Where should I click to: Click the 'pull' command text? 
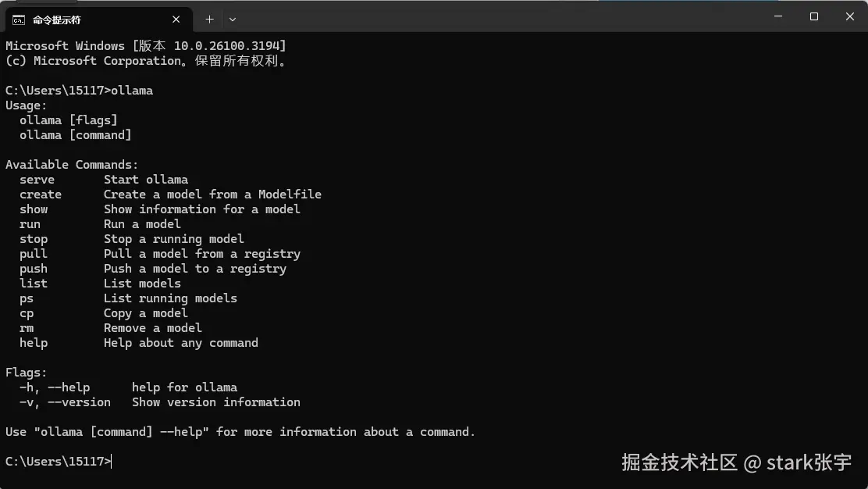click(34, 254)
